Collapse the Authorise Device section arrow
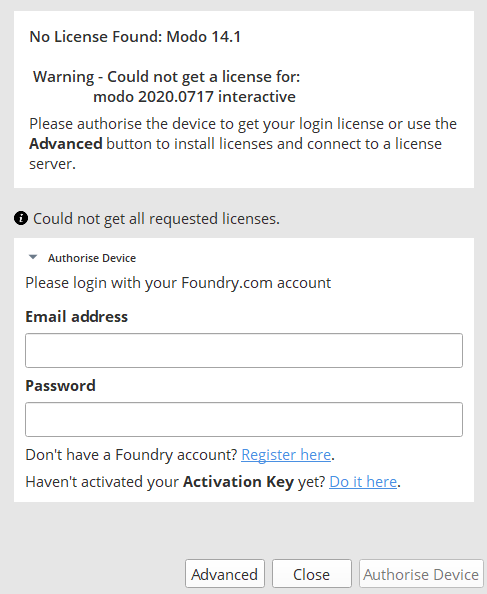 pos(33,257)
